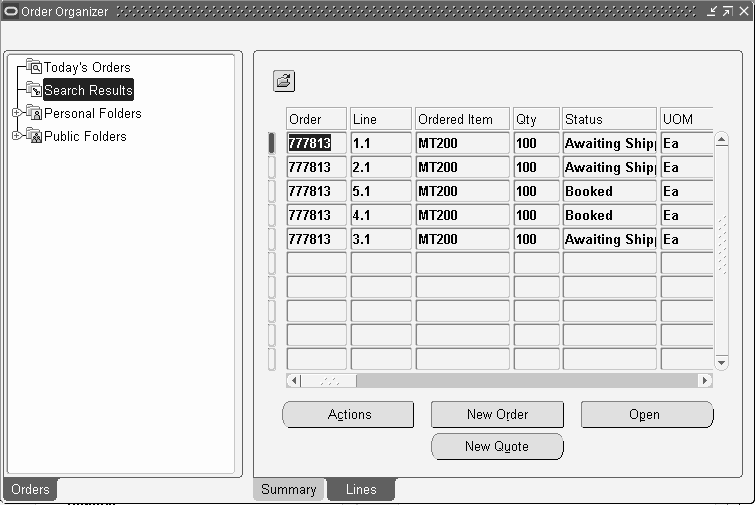This screenshot has height=505, width=755.
Task: Click horizontal scrollbar right arrow
Action: tap(705, 380)
